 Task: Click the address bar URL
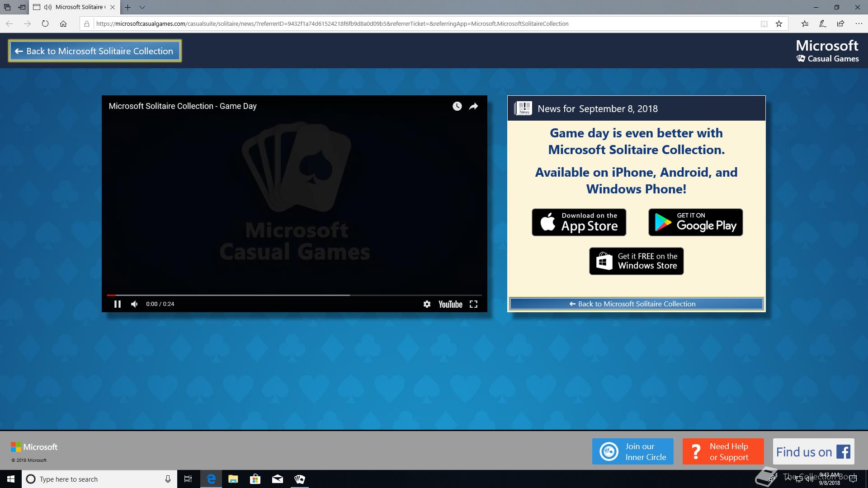click(x=332, y=23)
